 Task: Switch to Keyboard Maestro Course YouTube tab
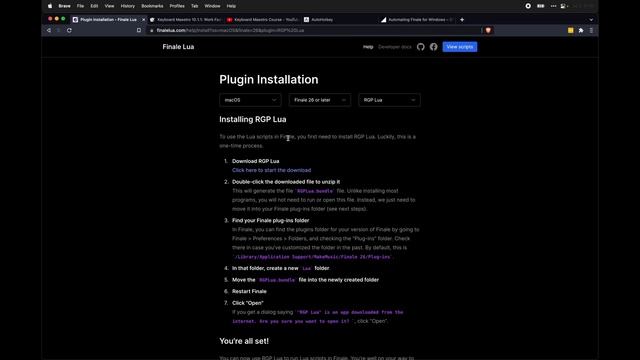262,20
